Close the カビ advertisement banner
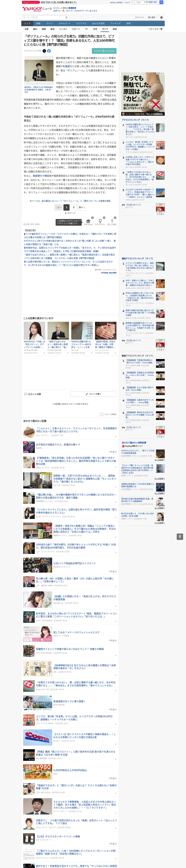The height and width of the screenshot is (868, 186). tap(163, 73)
